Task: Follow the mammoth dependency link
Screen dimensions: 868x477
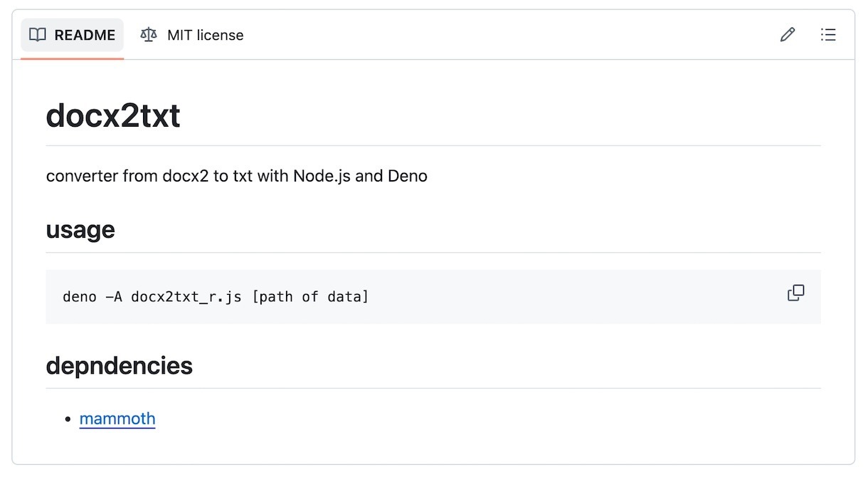Action: tap(117, 419)
